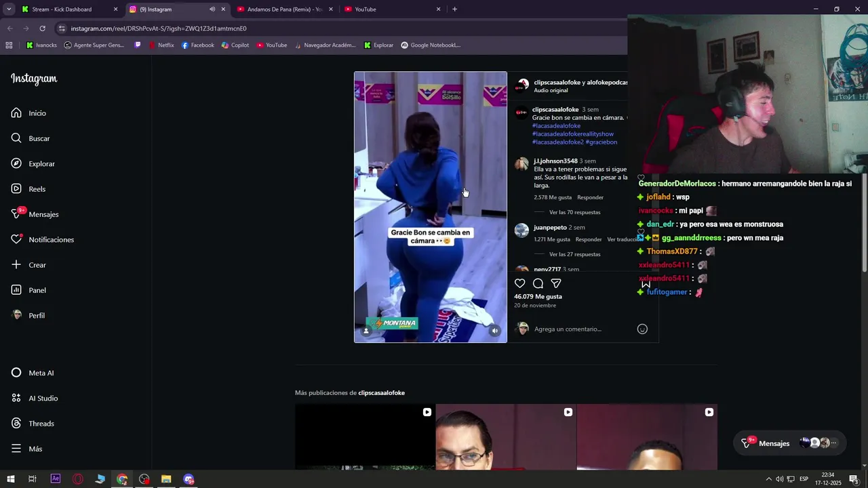Open Windows Start menu
Screen dimensions: 868x488
tap(11, 479)
